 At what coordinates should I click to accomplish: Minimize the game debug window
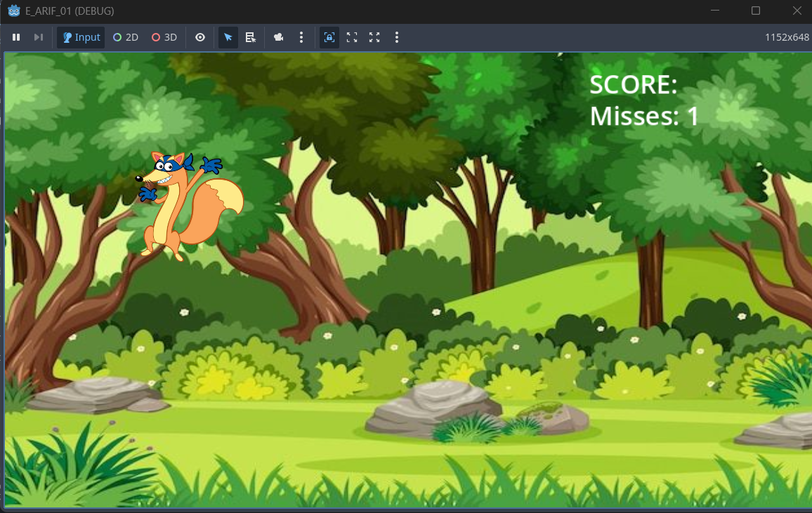715,11
